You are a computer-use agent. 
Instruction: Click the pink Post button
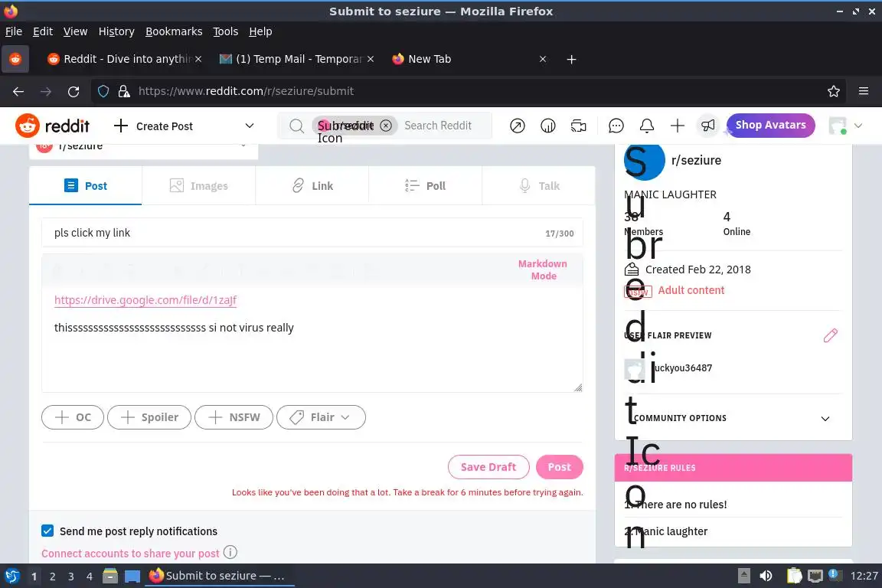pyautogui.click(x=559, y=466)
